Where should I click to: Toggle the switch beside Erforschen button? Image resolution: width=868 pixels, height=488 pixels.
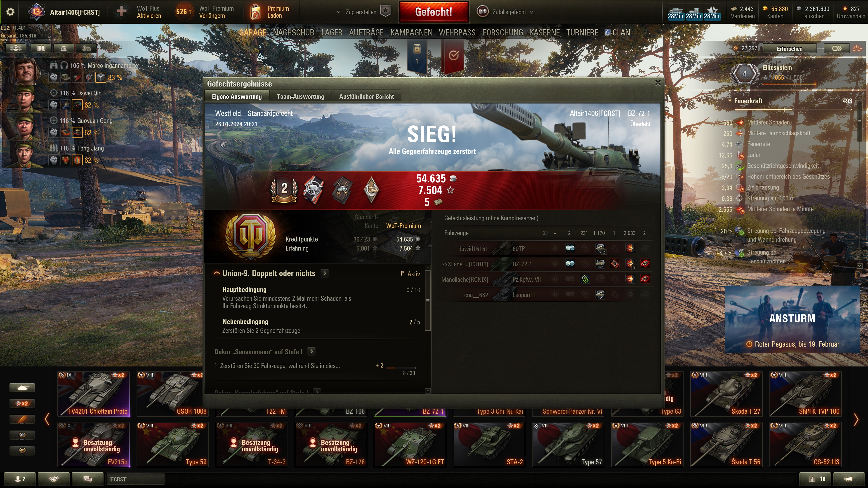coord(836,49)
